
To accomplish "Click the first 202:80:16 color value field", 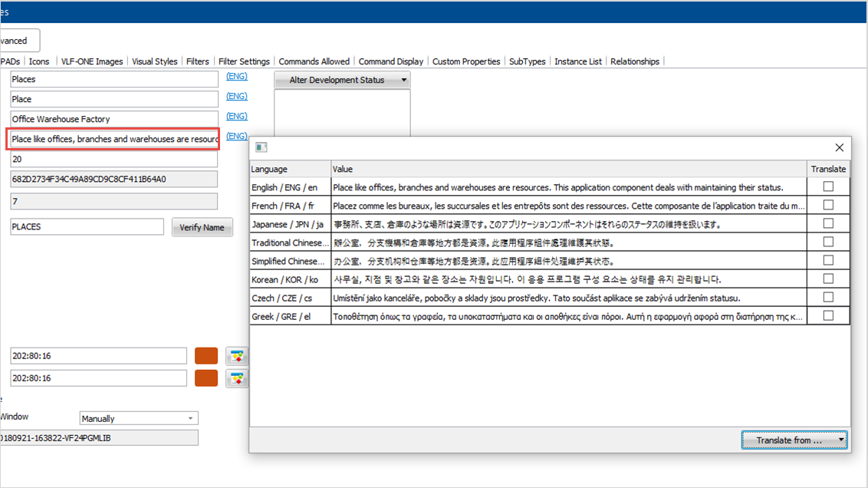I will [99, 356].
